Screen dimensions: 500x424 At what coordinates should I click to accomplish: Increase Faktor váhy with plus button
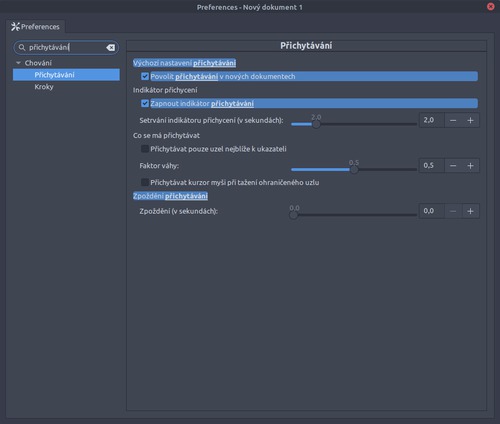(x=470, y=166)
